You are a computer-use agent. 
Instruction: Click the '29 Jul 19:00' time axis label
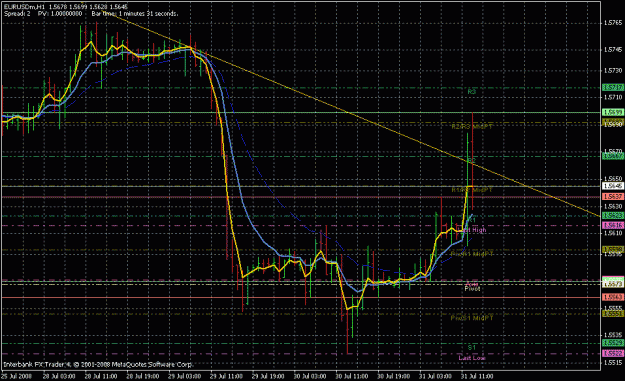268,376
